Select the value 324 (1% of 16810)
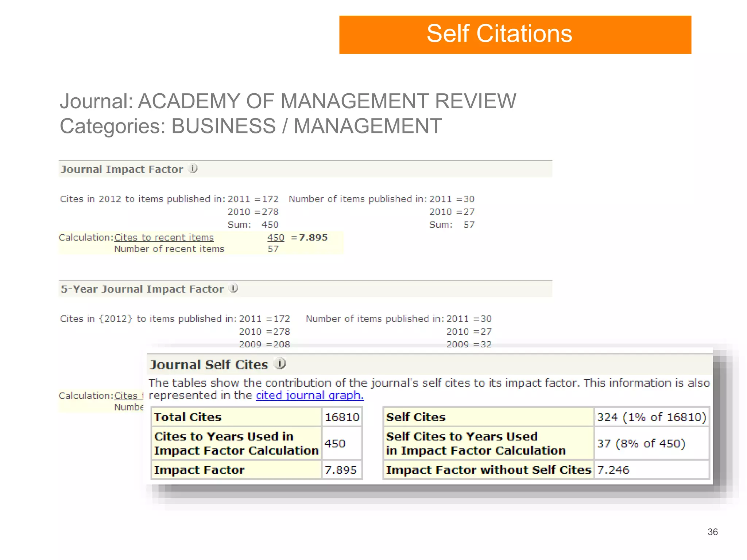Viewport: 747px width, 560px height. [651, 417]
